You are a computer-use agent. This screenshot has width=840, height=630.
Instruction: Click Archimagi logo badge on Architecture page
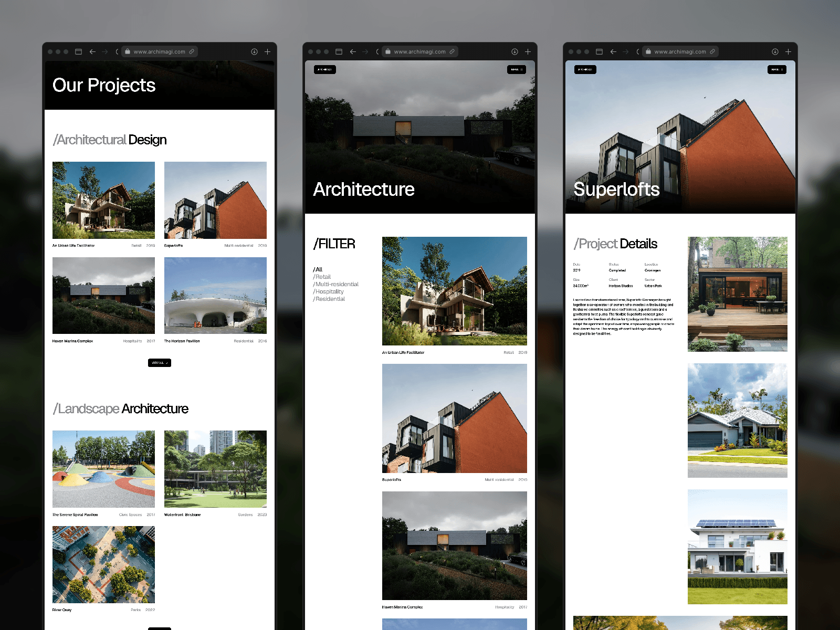point(325,69)
